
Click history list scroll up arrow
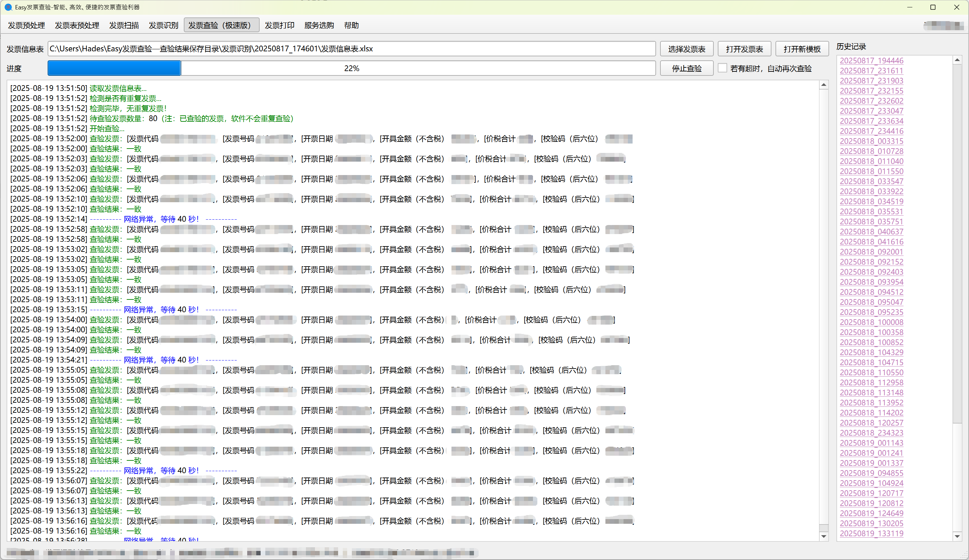pyautogui.click(x=957, y=60)
